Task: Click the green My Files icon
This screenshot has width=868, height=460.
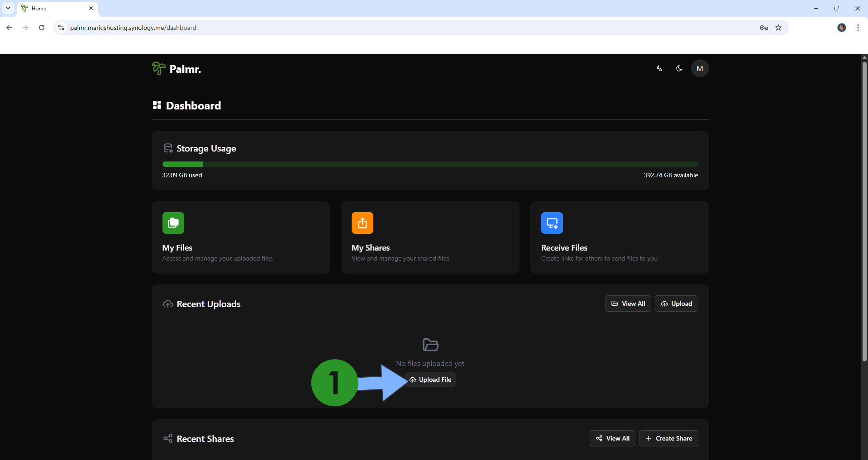Action: point(173,223)
